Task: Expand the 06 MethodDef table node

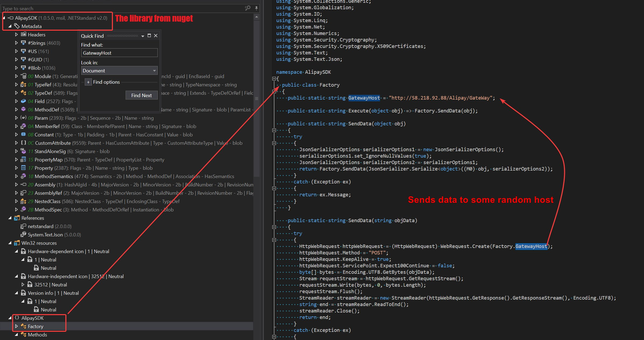Action: [16, 109]
